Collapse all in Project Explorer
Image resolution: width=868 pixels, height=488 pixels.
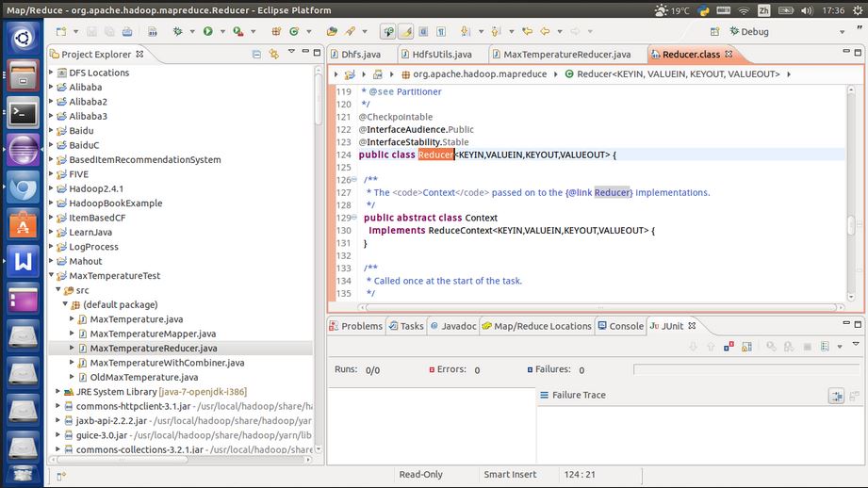pyautogui.click(x=256, y=54)
